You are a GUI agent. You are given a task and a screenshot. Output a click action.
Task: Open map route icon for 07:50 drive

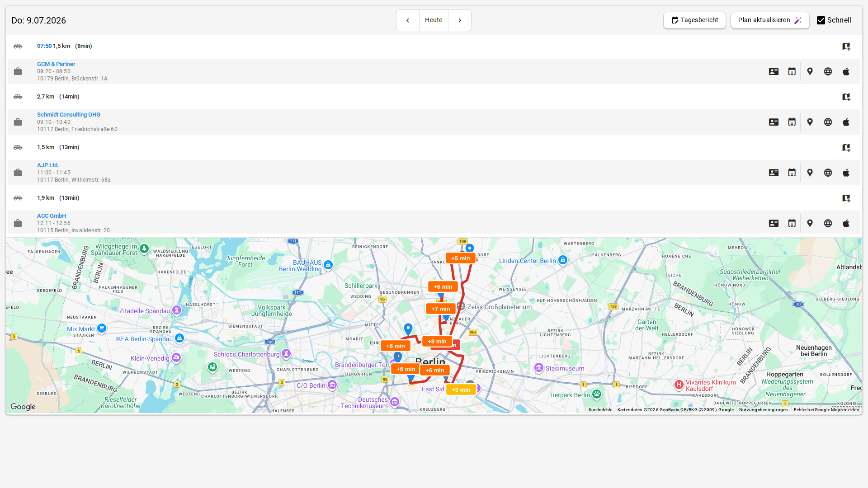coord(846,46)
